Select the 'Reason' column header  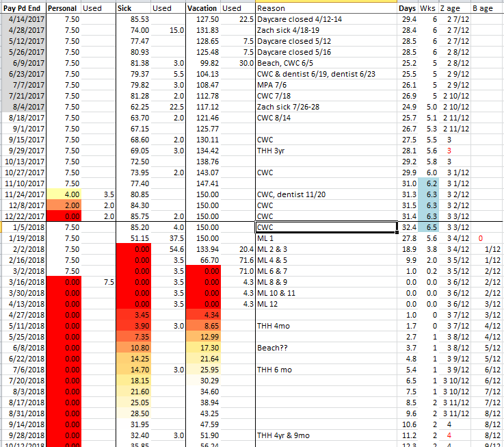(x=326, y=8)
